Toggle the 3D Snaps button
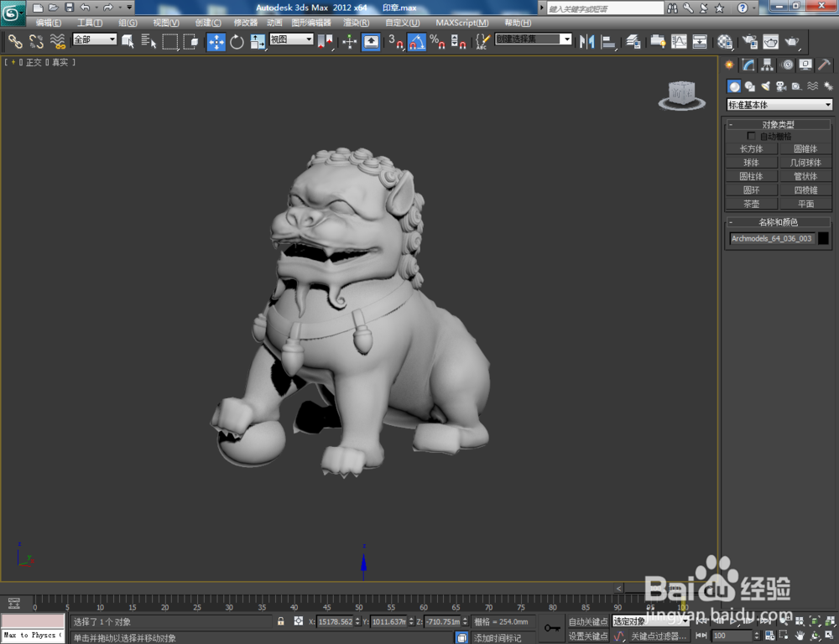 pyautogui.click(x=395, y=42)
